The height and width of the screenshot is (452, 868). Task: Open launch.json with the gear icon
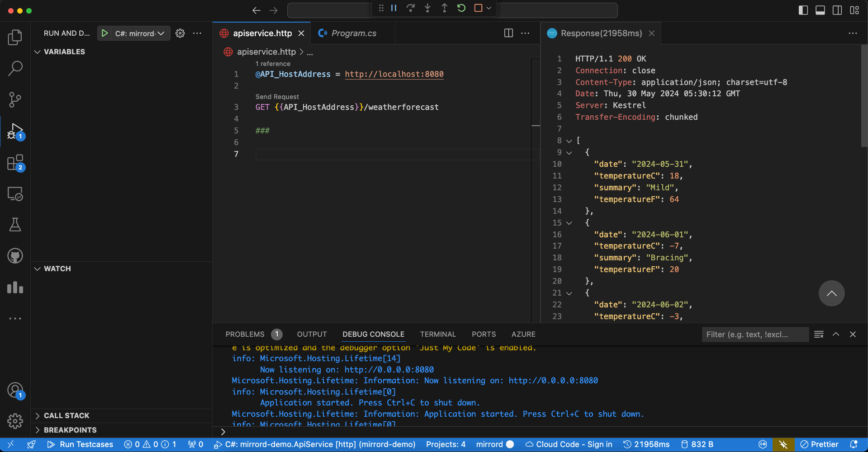(x=180, y=33)
